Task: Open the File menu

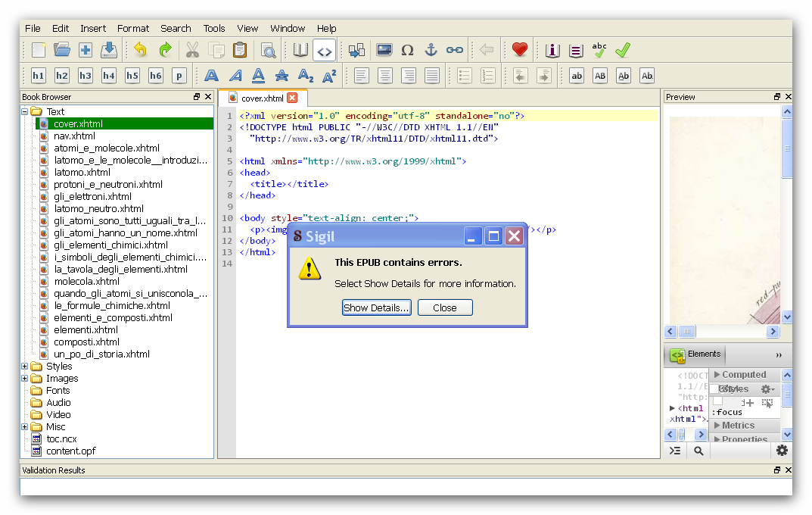Action: 33,29
